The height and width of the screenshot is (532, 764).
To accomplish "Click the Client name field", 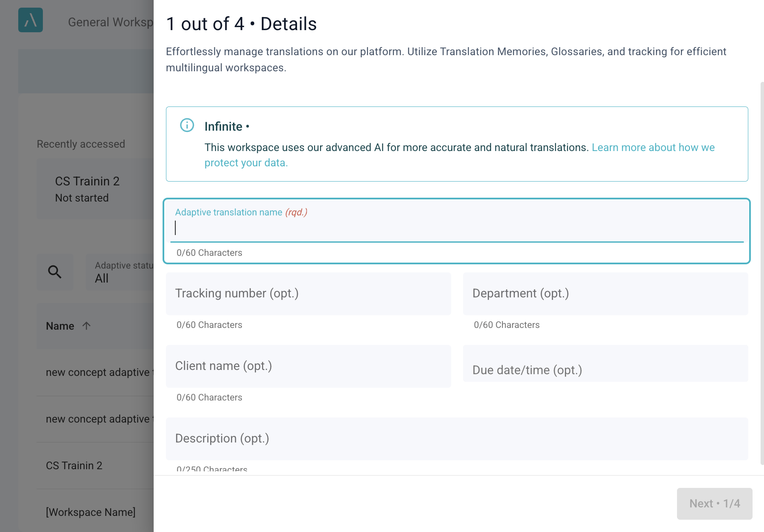I will coord(308,366).
